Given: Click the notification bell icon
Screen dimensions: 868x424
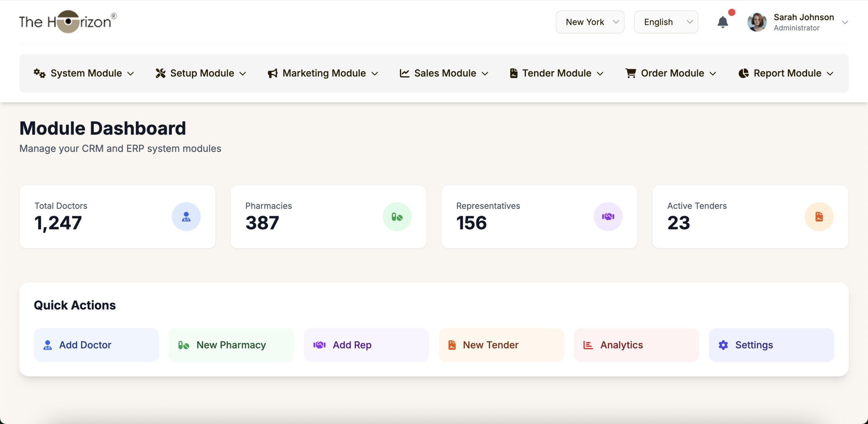Looking at the screenshot, I should click(723, 22).
